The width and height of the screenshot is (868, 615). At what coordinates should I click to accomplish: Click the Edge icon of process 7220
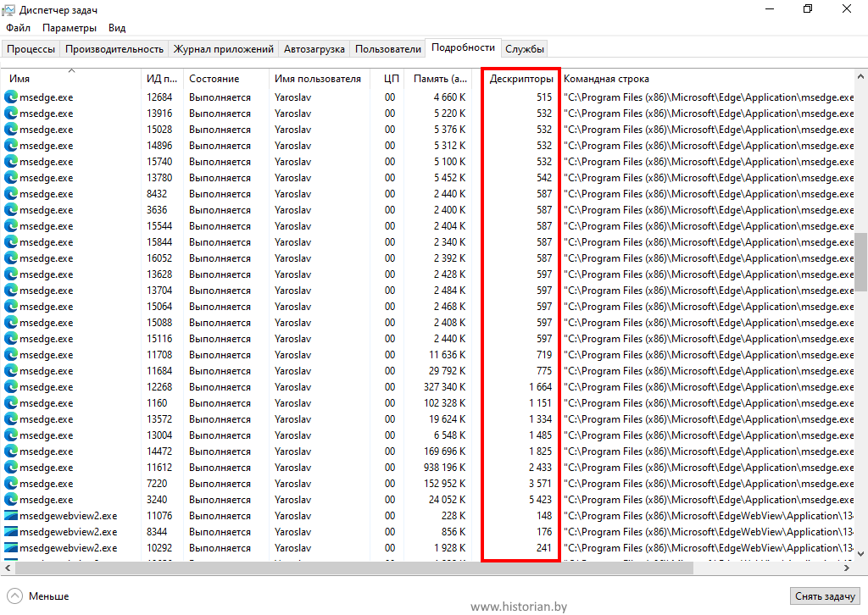click(x=11, y=484)
